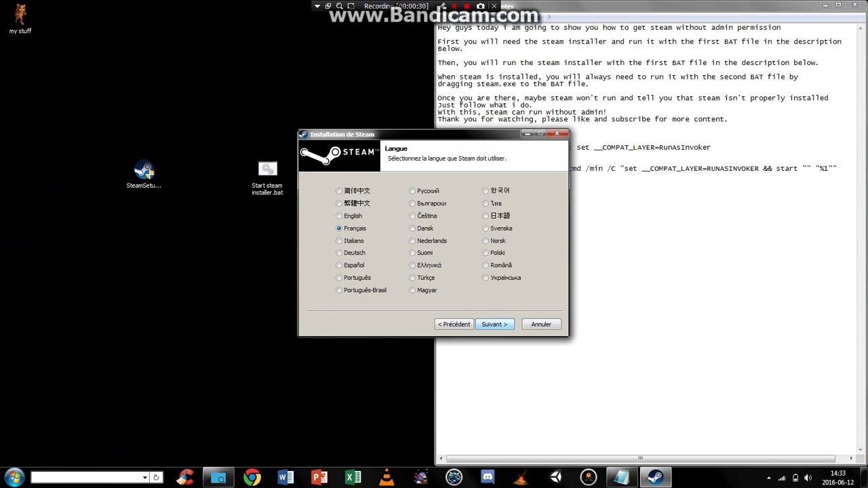Choose Deutsch language option
The height and width of the screenshot is (488, 868).
350,253
